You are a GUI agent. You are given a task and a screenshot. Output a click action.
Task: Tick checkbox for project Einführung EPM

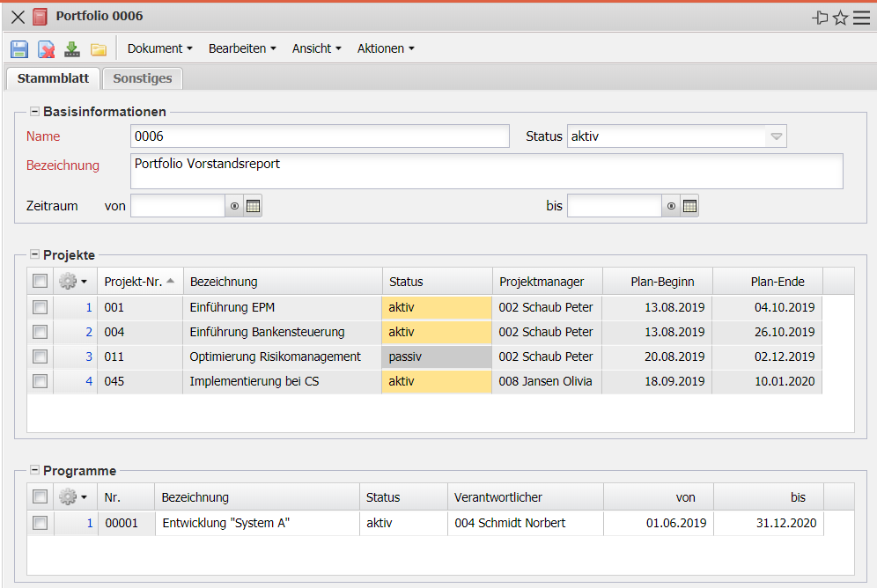click(40, 307)
